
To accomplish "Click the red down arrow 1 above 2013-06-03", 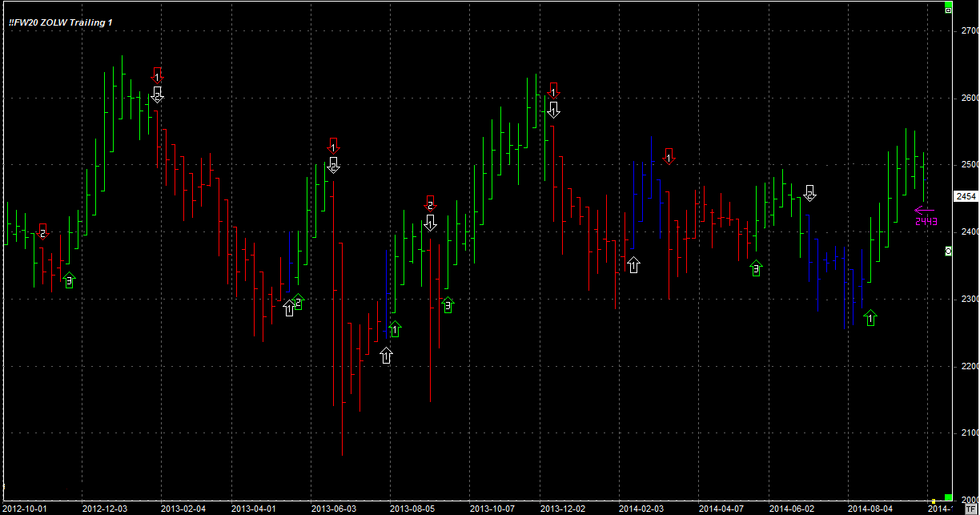I will point(333,146).
